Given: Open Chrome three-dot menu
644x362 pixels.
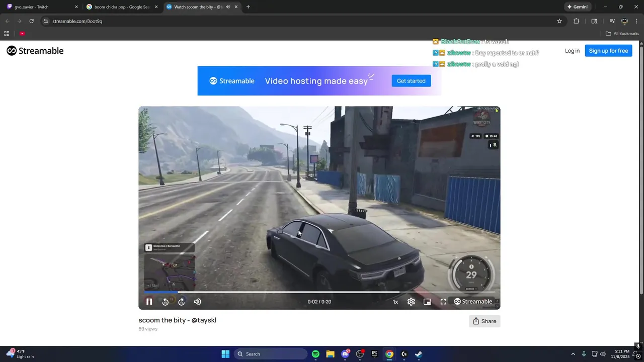Looking at the screenshot, I should 636,21.
